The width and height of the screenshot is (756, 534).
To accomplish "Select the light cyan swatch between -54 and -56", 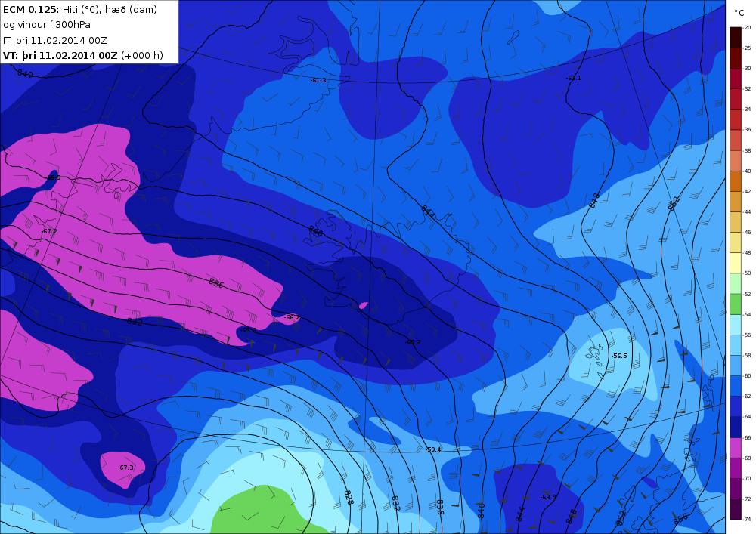I will point(736,325).
